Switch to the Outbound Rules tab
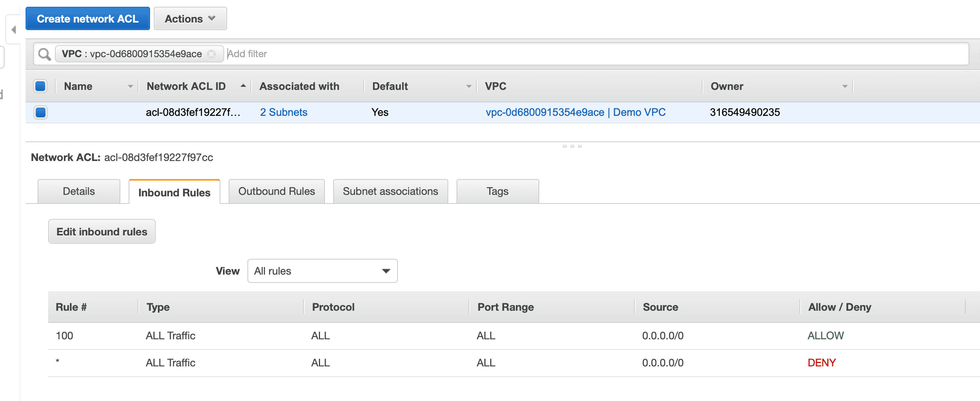The image size is (980, 401). (276, 191)
